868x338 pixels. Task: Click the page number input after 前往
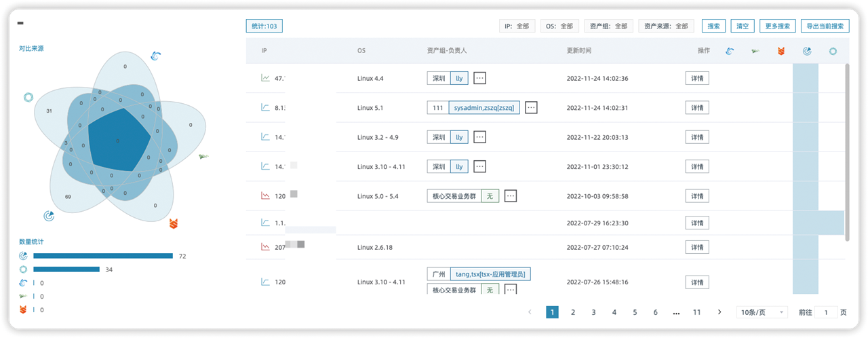pyautogui.click(x=826, y=312)
